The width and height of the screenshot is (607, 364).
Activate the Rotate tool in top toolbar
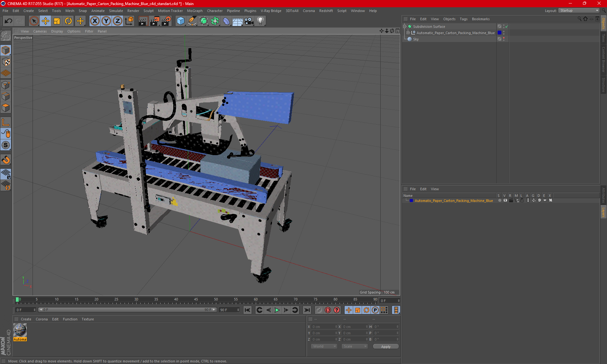tap(68, 21)
